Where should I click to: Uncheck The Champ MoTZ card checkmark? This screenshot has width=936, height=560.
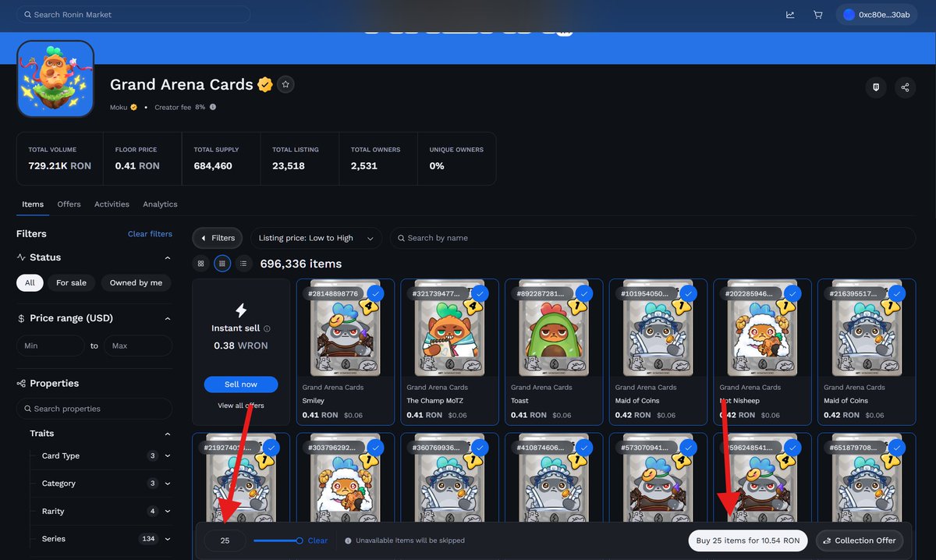pos(480,293)
